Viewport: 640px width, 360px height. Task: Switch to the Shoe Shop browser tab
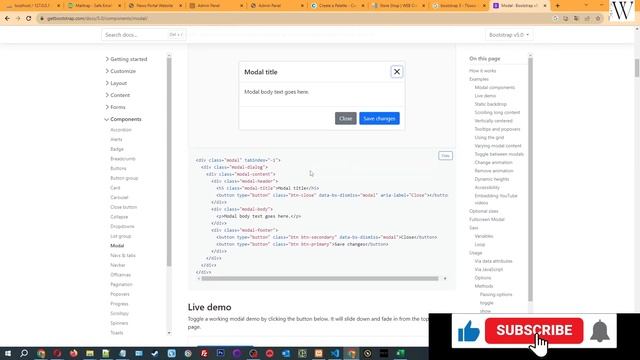coord(398,6)
